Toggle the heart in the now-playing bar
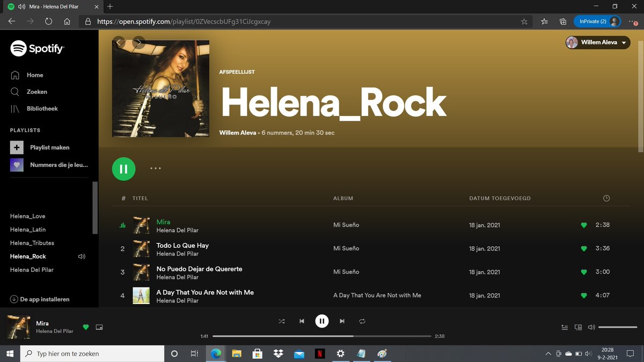Image resolution: width=644 pixels, height=362 pixels. 86,327
